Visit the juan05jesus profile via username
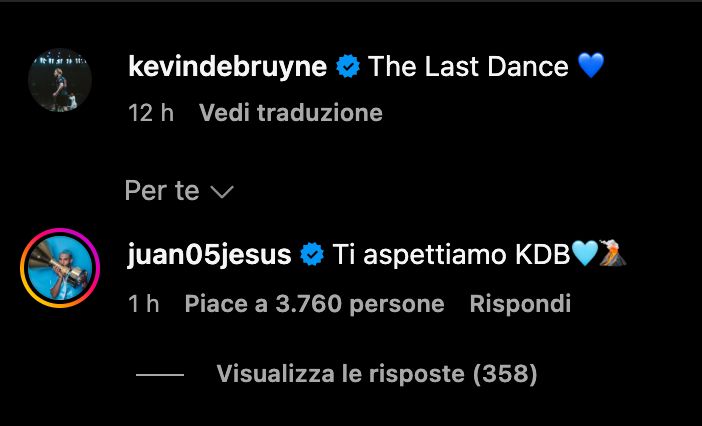The image size is (702, 426). point(210,255)
